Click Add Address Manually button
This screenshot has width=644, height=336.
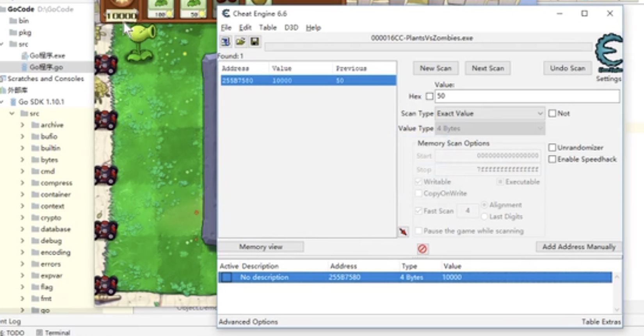click(x=578, y=247)
